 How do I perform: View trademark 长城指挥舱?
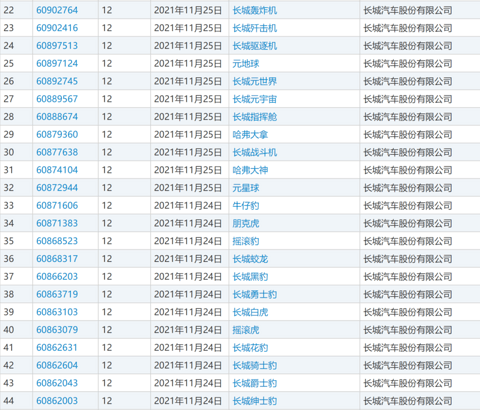click(x=255, y=117)
